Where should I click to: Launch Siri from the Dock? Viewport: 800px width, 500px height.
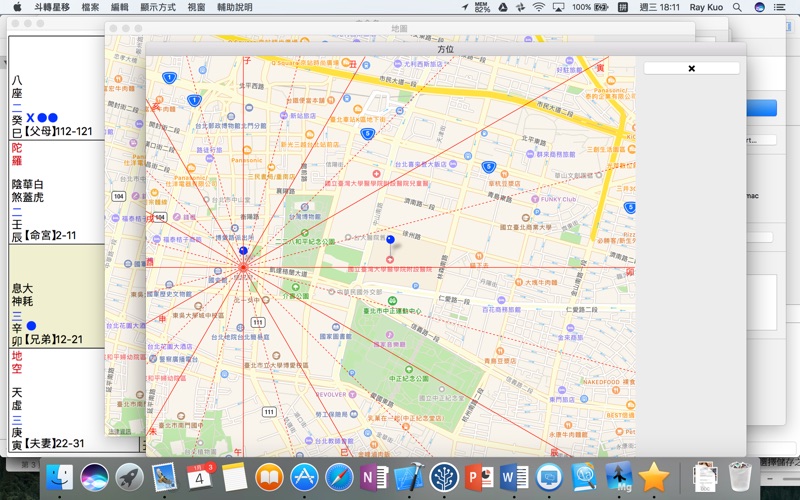pyautogui.click(x=95, y=476)
